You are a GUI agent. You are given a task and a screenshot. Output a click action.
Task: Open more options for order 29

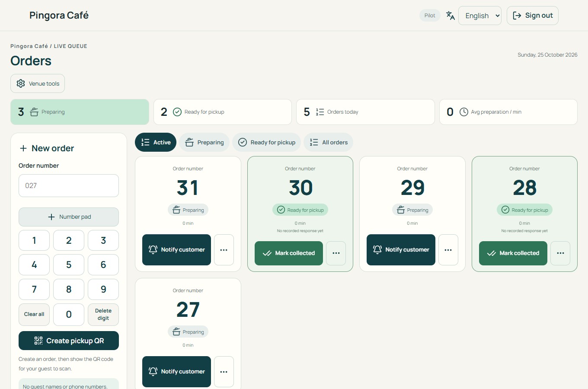tap(448, 250)
